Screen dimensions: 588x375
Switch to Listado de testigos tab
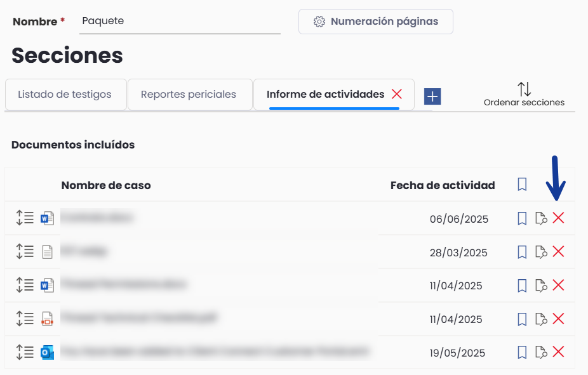(x=65, y=95)
